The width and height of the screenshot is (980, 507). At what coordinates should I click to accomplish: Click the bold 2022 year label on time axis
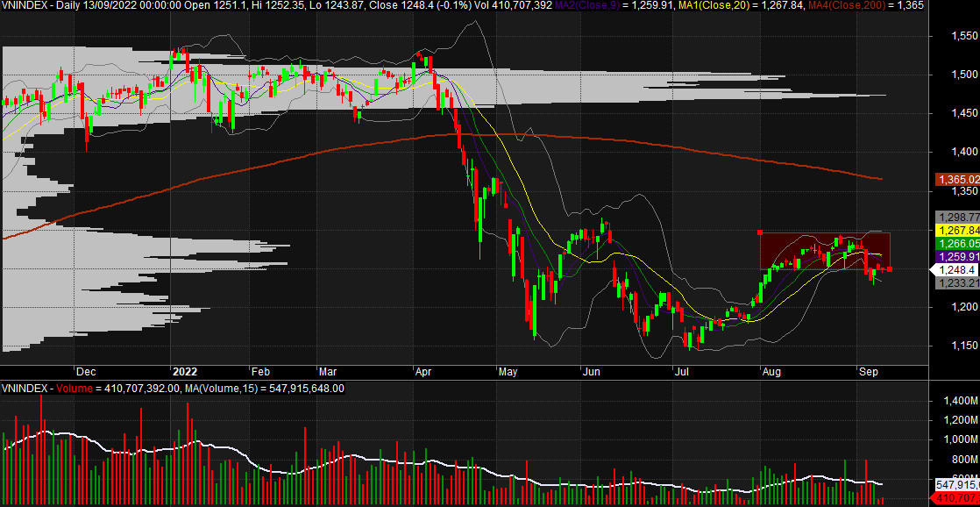tap(186, 372)
